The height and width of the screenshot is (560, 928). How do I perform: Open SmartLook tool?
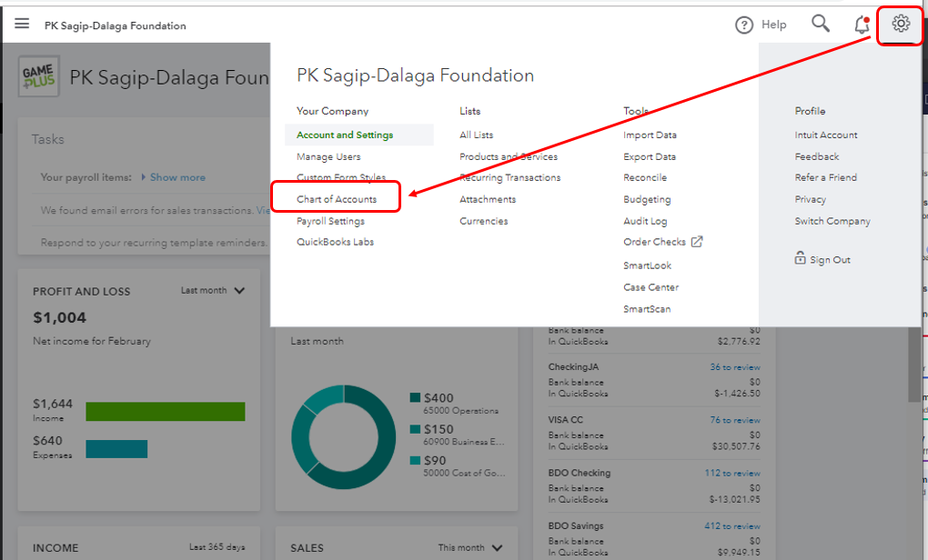point(647,265)
